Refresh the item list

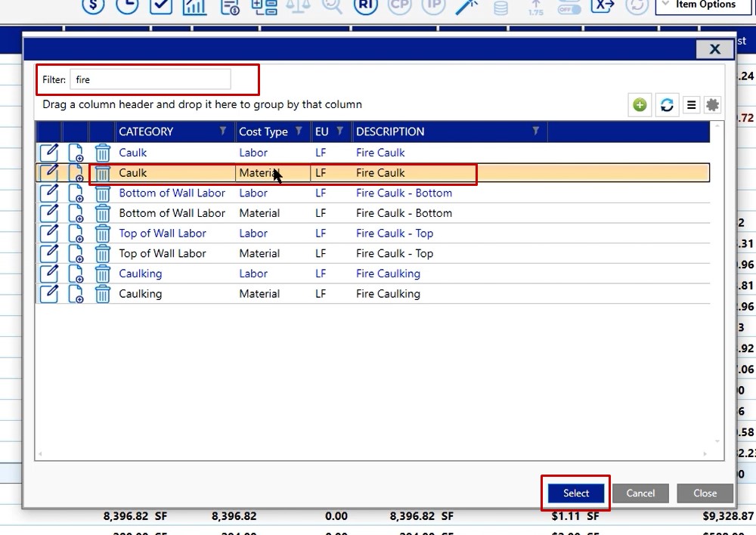[666, 105]
